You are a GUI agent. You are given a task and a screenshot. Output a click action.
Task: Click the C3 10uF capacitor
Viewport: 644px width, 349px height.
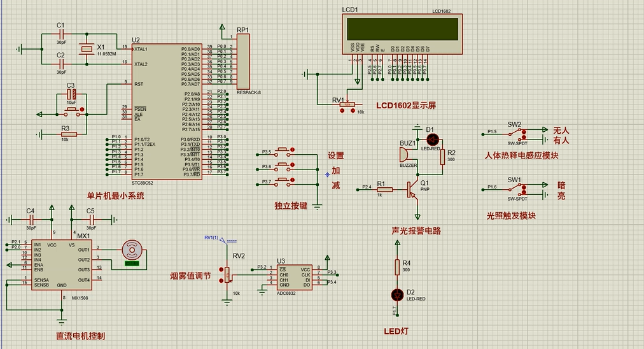tap(72, 94)
